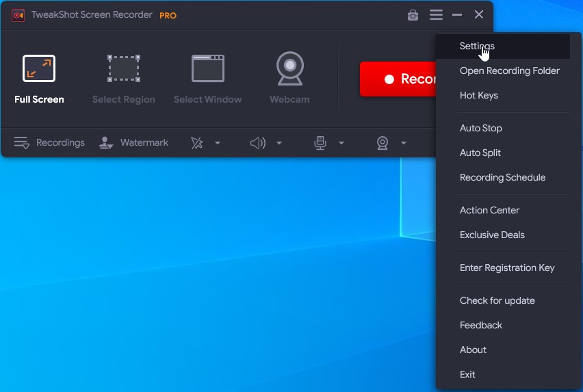The height and width of the screenshot is (392, 583).
Task: Minimize the TweakShot Screen Recorder window
Action: [x=457, y=15]
